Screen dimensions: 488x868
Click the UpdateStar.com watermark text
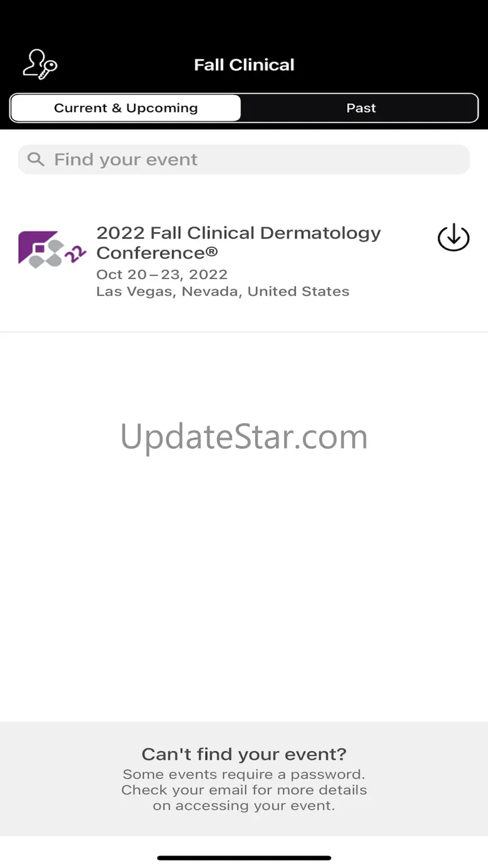click(x=244, y=437)
